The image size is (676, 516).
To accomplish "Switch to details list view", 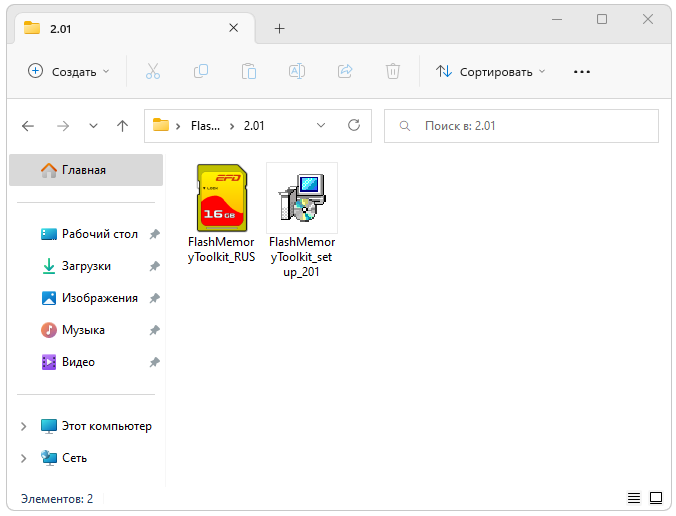I will coord(633,498).
